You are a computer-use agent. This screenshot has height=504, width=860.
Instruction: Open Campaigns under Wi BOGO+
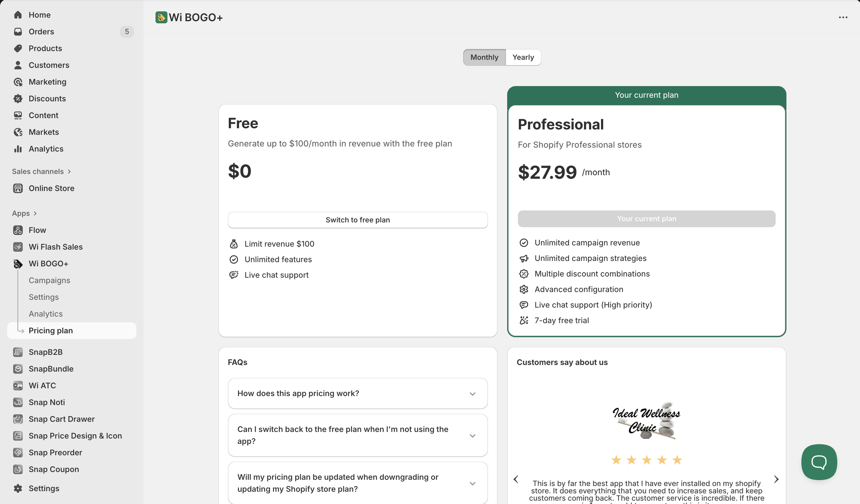[49, 280]
